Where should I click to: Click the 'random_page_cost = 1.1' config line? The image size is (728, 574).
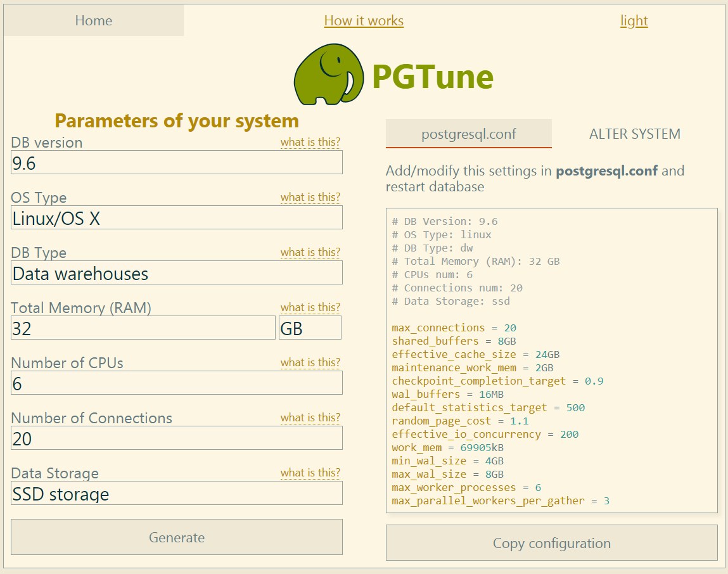tap(460, 421)
